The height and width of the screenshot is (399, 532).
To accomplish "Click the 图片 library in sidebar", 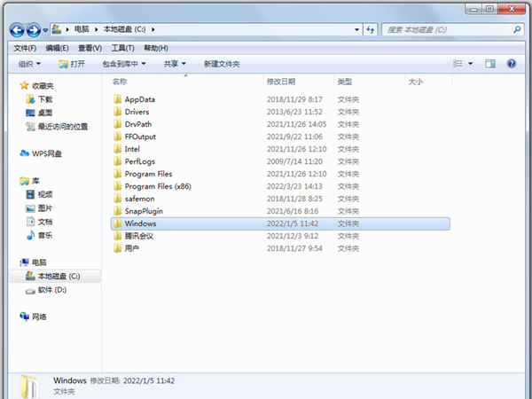I will pos(44,207).
